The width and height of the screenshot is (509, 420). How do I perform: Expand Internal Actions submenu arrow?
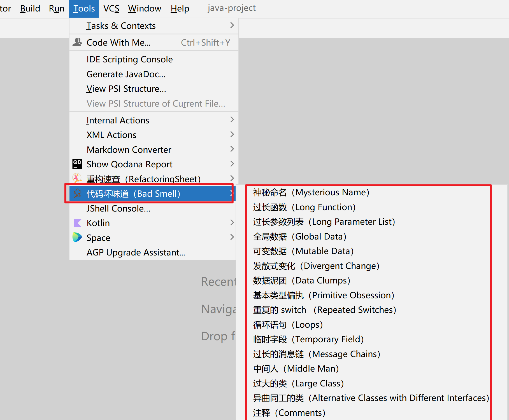pyautogui.click(x=232, y=120)
